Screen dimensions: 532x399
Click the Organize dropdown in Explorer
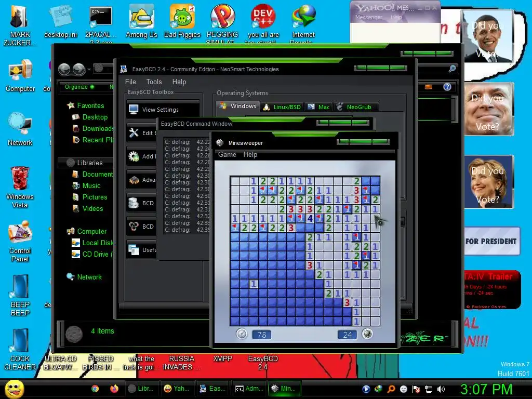point(79,87)
